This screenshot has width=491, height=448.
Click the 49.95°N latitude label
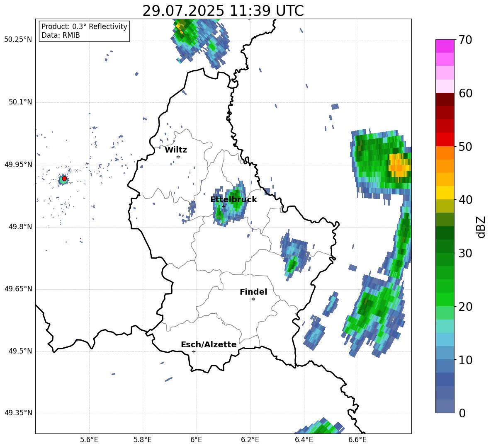[x=18, y=165]
